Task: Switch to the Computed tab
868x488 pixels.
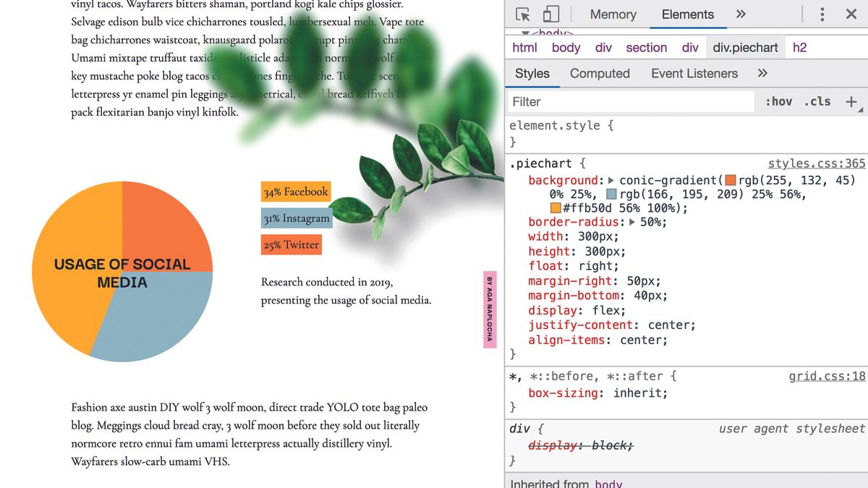Action: (x=598, y=73)
